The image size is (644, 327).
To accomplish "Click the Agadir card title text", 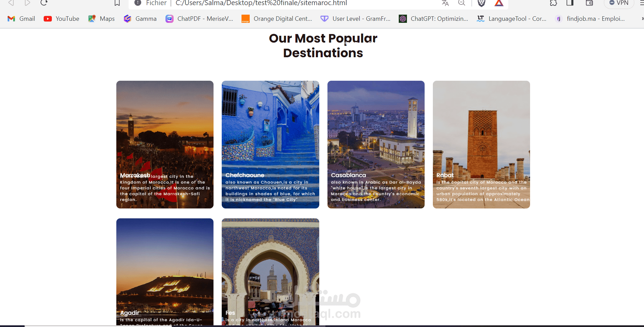I will pos(130,313).
